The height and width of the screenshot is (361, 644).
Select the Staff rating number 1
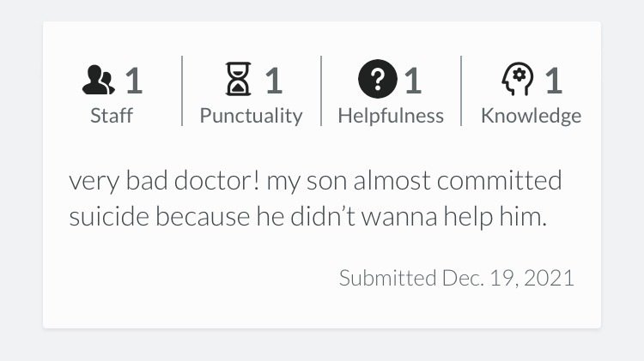(133, 81)
